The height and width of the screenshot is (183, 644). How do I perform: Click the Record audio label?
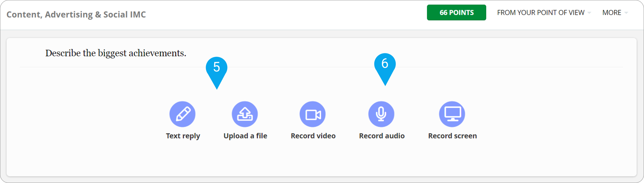[382, 136]
